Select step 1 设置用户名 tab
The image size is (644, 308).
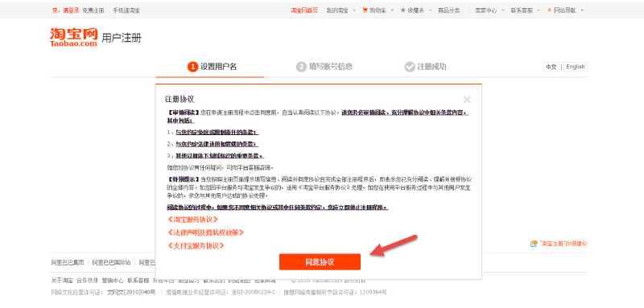(x=212, y=67)
